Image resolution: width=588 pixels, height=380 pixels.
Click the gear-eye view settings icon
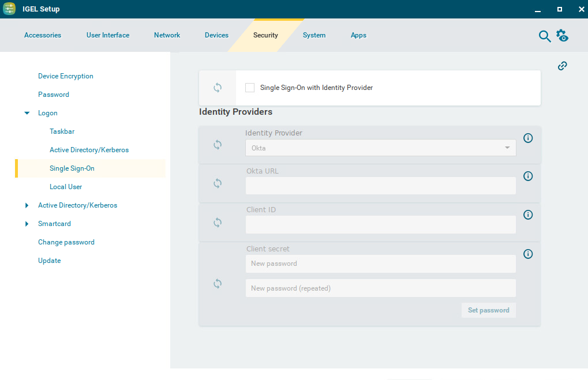562,36
